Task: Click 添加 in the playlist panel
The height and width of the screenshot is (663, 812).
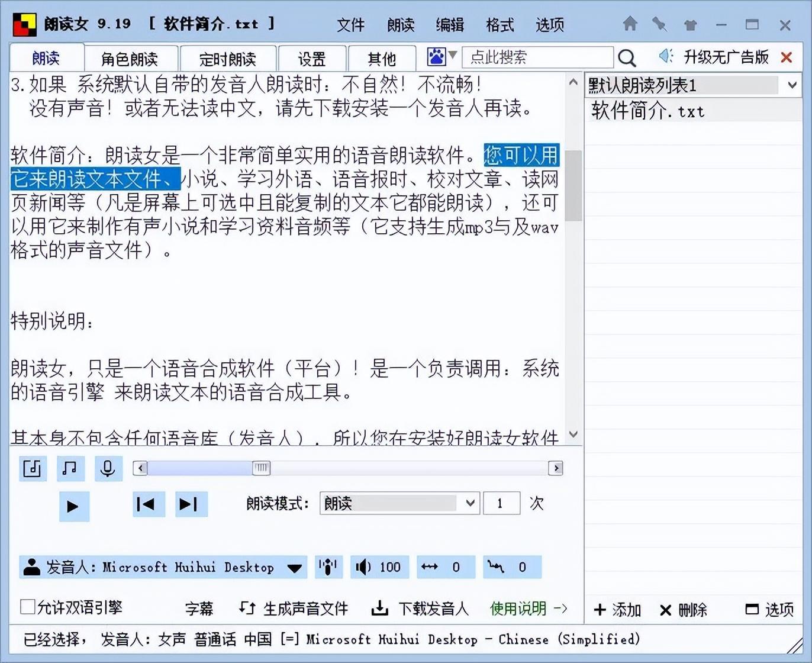Action: [617, 610]
